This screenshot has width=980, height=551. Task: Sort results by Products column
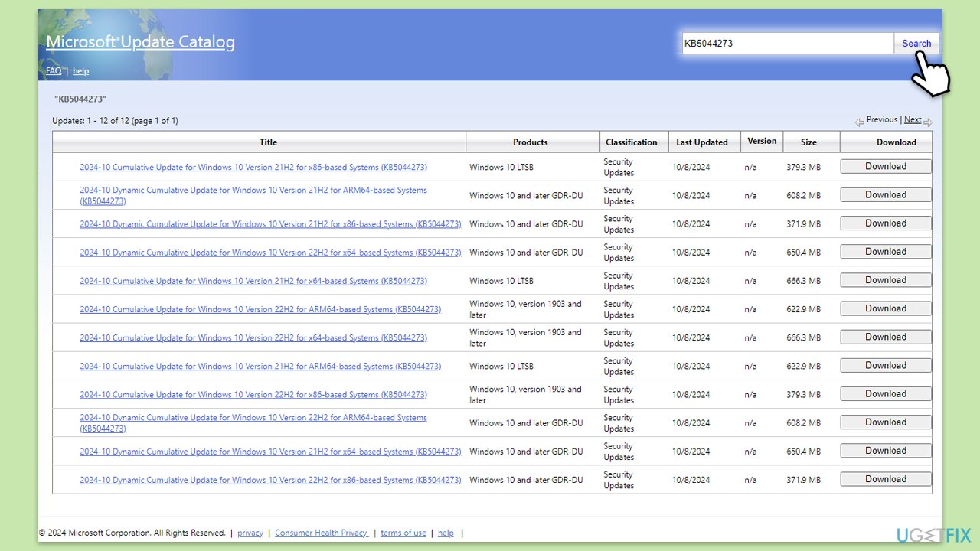coord(531,142)
